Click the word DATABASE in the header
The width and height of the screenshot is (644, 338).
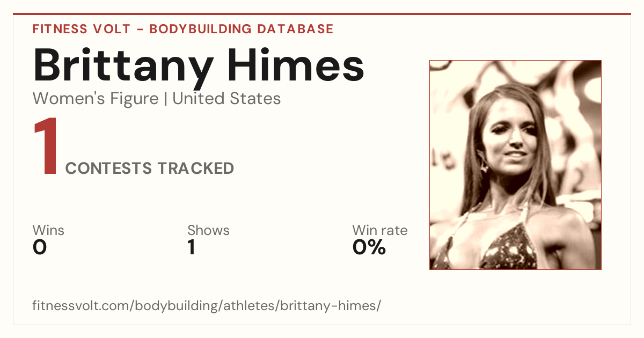pos(295,29)
